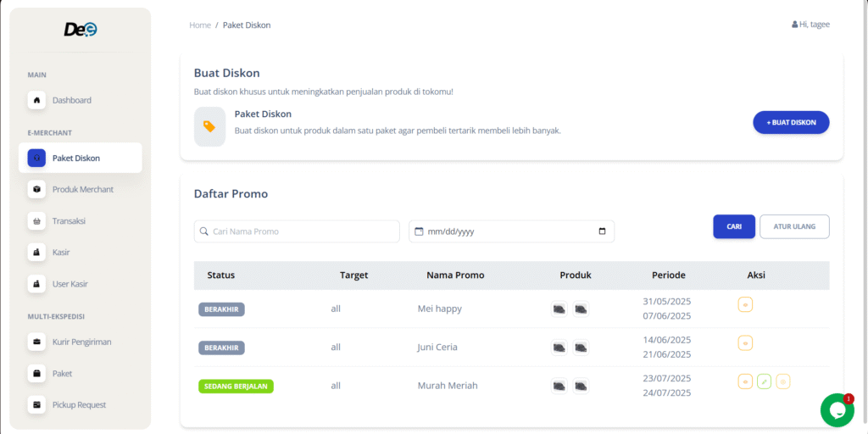Edit the Murah Meriah promo

coord(764,382)
